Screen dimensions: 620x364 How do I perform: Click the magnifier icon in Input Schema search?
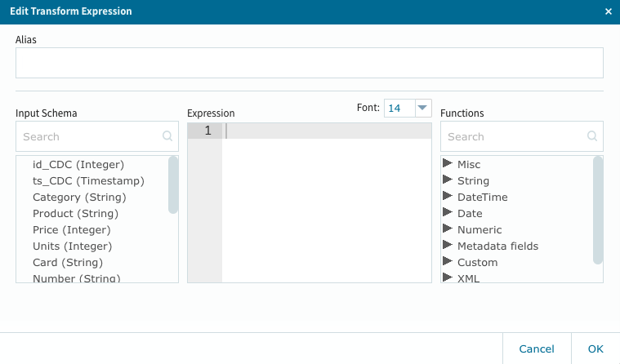click(x=167, y=137)
